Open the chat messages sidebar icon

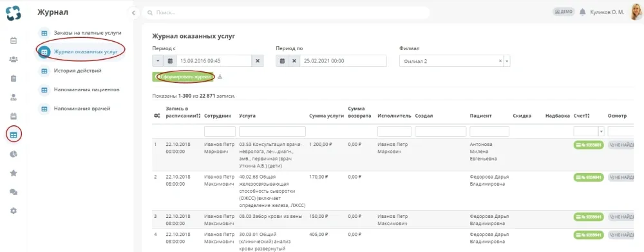(x=13, y=192)
